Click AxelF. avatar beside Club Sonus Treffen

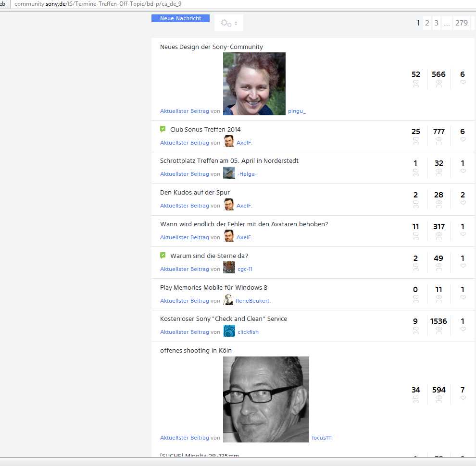click(x=229, y=141)
